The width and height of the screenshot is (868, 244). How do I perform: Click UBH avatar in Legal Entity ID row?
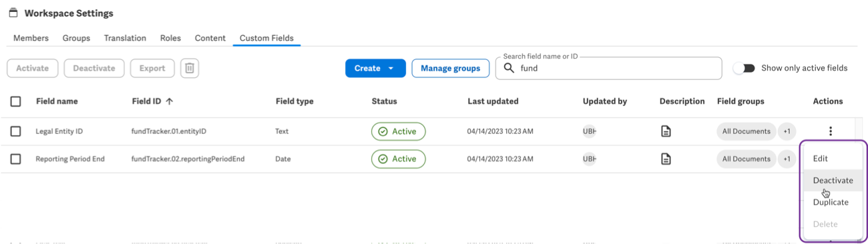coord(589,131)
